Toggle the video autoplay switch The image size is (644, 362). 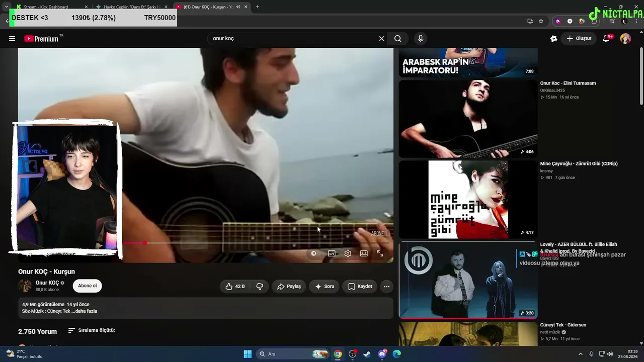point(313,253)
